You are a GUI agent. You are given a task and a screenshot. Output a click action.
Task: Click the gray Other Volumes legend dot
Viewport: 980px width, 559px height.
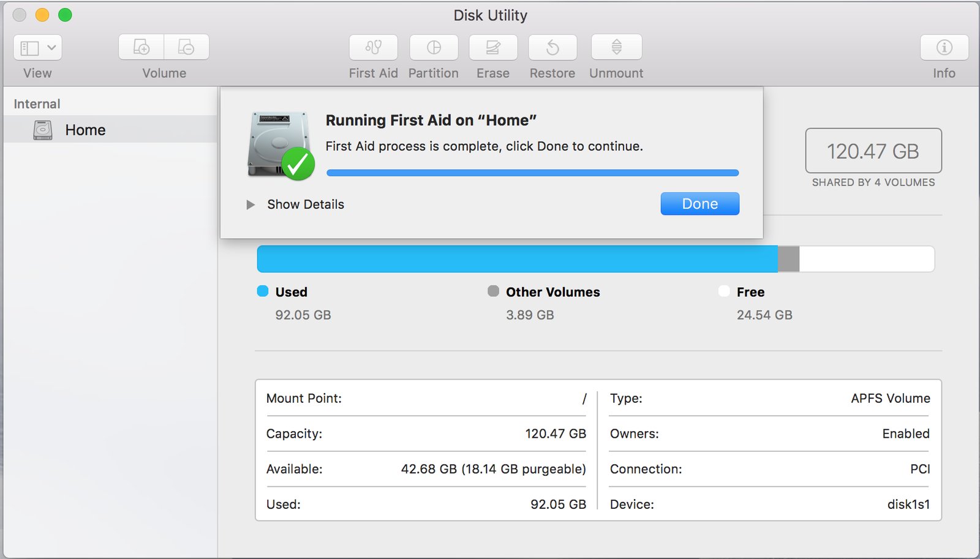(x=493, y=291)
